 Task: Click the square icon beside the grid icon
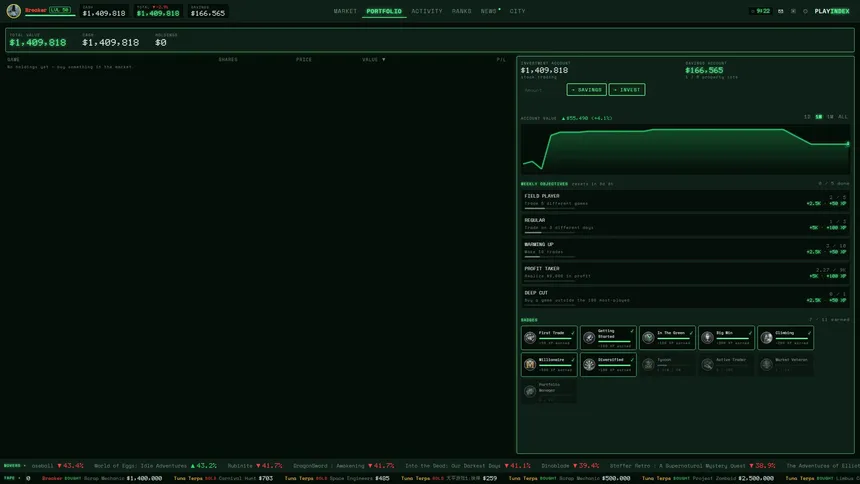tap(793, 11)
